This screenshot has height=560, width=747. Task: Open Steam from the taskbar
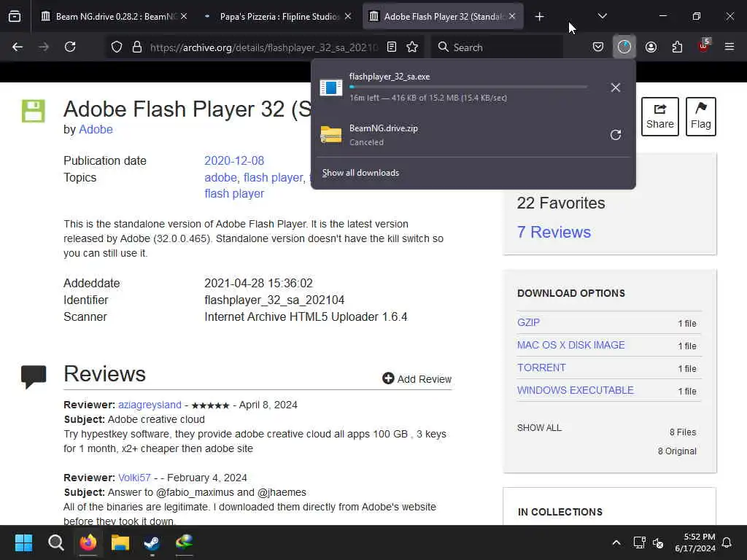[152, 542]
